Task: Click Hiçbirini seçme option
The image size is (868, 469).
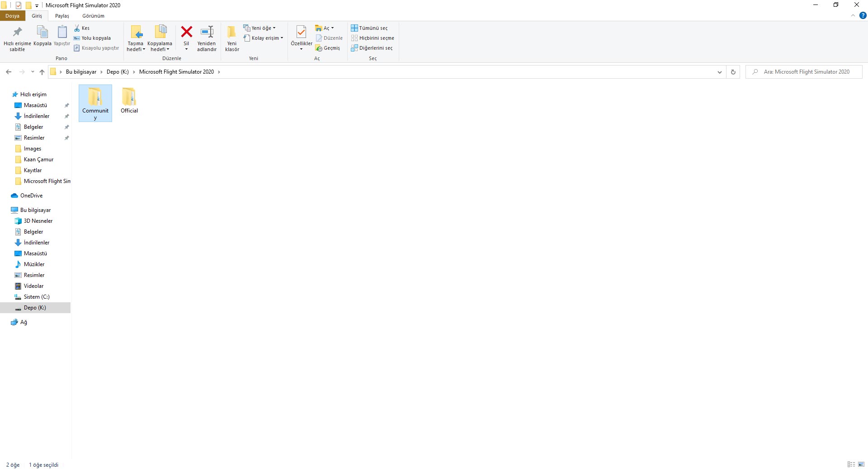Action: [x=373, y=38]
